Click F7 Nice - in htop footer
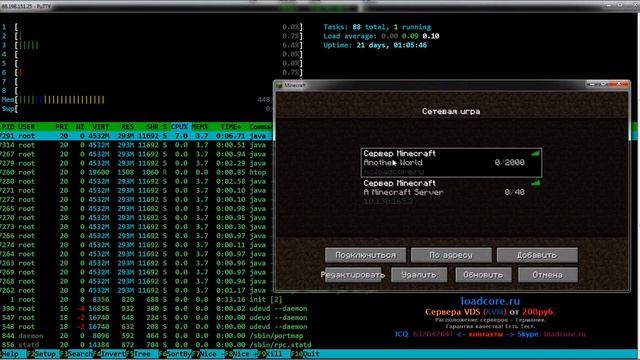The height and width of the screenshot is (360, 640). click(208, 354)
